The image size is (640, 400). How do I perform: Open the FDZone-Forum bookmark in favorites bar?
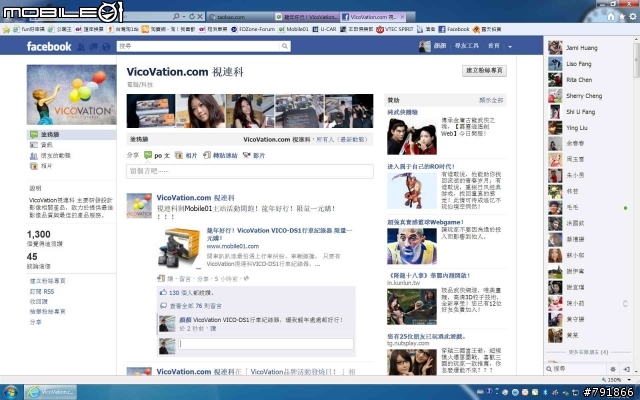253,29
